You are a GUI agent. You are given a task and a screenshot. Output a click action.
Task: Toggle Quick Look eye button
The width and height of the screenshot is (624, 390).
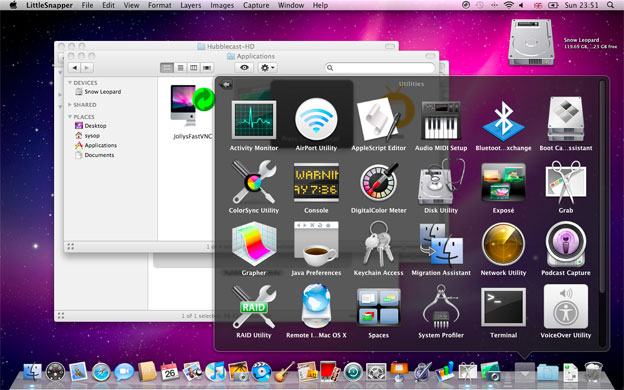[x=244, y=68]
